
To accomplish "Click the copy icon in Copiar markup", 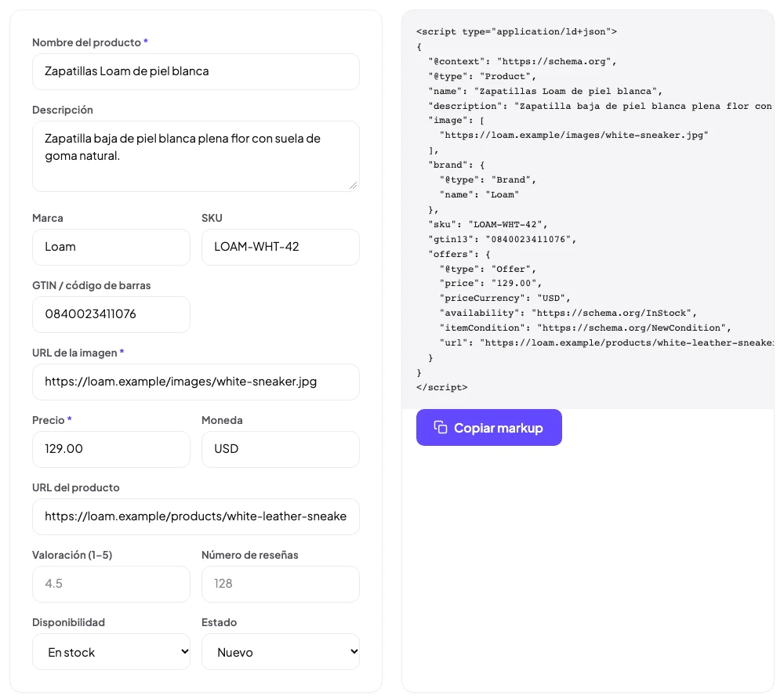I will (440, 427).
